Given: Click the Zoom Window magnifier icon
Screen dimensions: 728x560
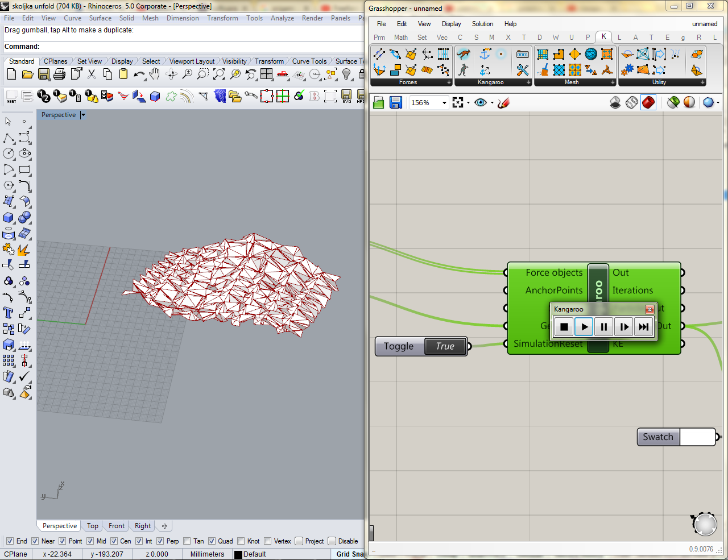Looking at the screenshot, I should pos(202,74).
